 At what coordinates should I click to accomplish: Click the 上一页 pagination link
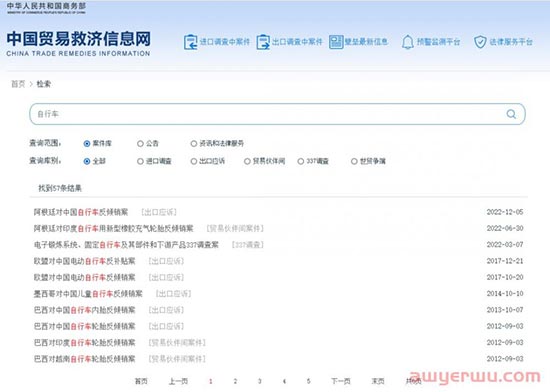(179, 381)
